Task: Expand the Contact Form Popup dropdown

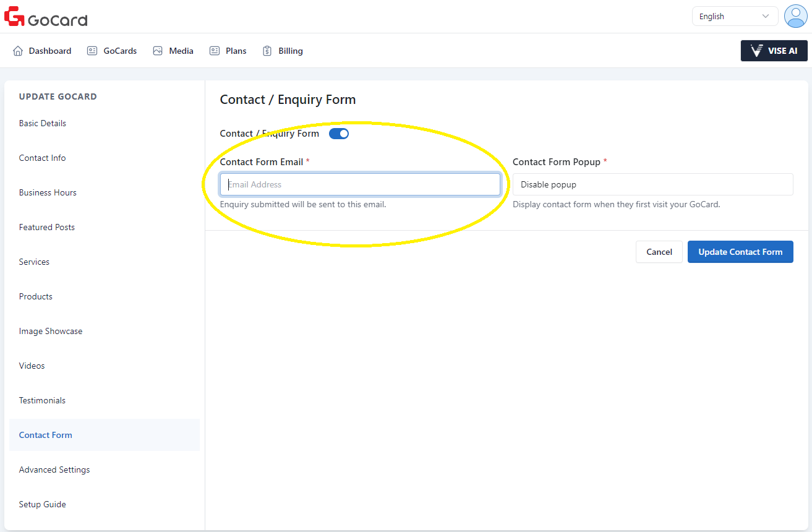Action: [x=652, y=184]
